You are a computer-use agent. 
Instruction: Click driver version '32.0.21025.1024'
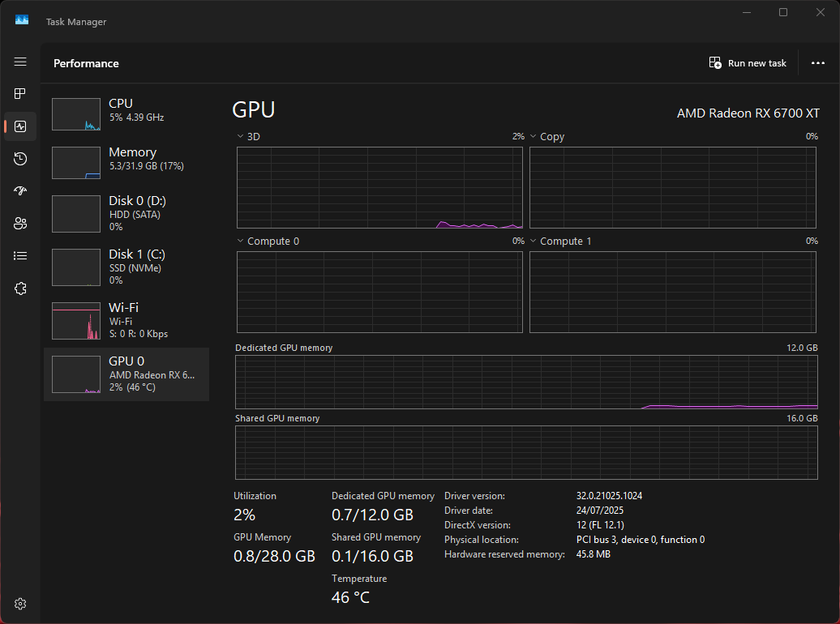point(609,495)
